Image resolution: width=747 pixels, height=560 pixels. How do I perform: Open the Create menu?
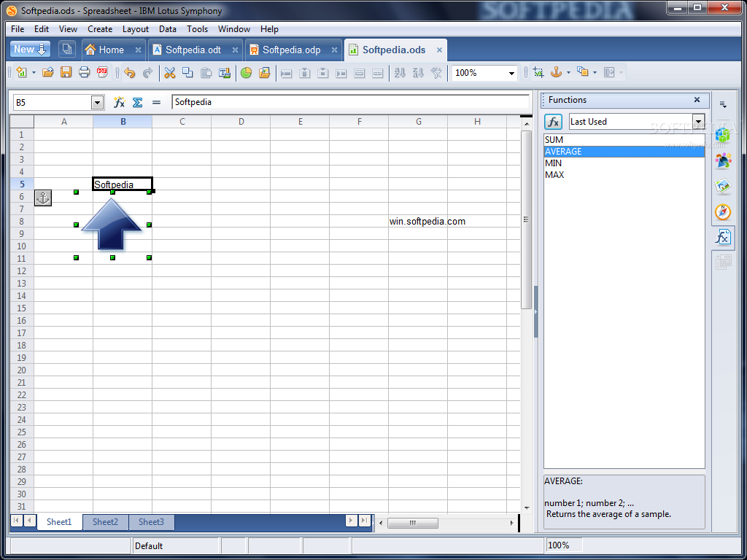(x=100, y=29)
